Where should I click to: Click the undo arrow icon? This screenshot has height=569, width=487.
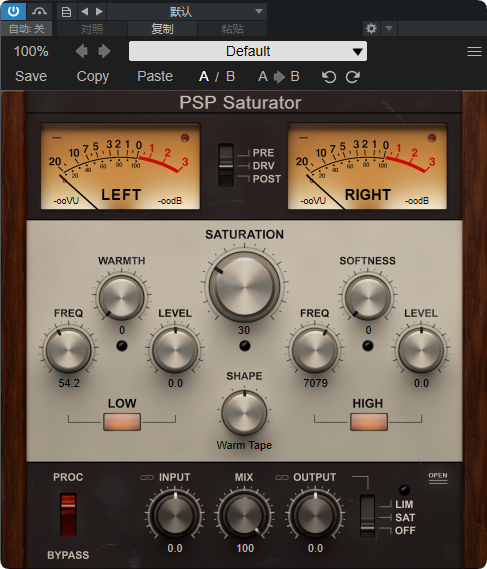tap(329, 77)
